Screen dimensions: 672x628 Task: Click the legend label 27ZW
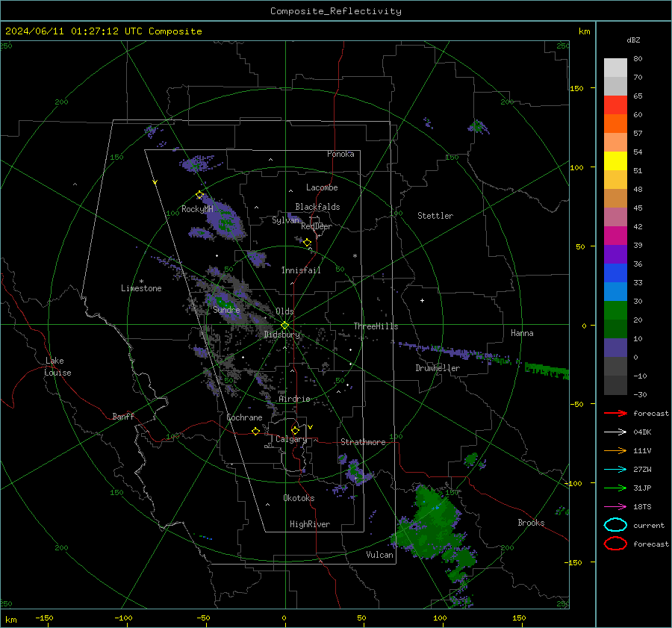coord(642,470)
